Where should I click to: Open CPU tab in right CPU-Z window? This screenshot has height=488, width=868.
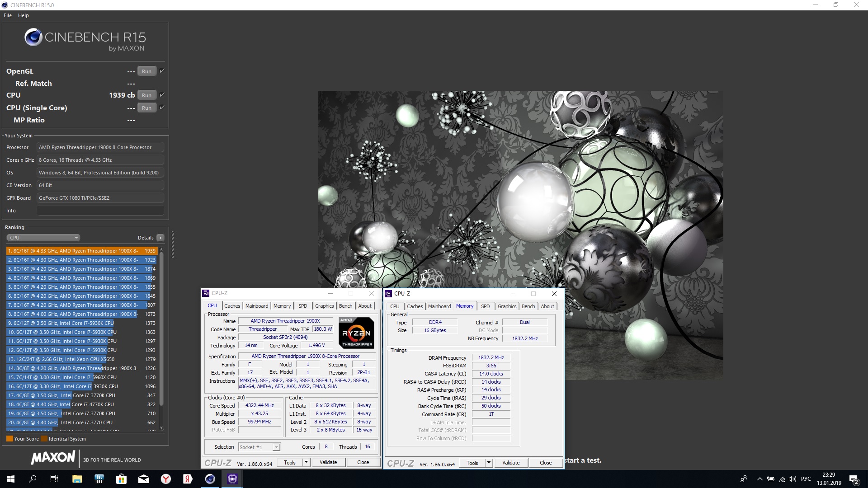[395, 306]
